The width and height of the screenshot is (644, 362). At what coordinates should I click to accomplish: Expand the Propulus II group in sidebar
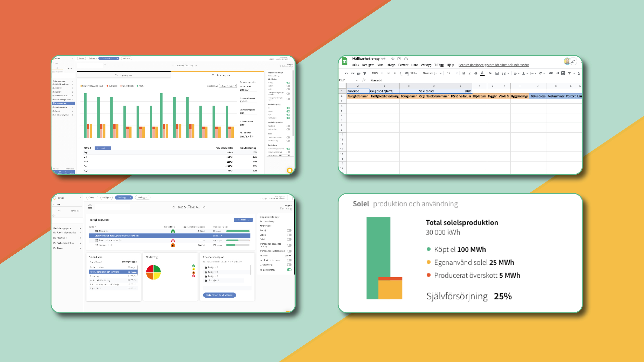tap(80, 238)
